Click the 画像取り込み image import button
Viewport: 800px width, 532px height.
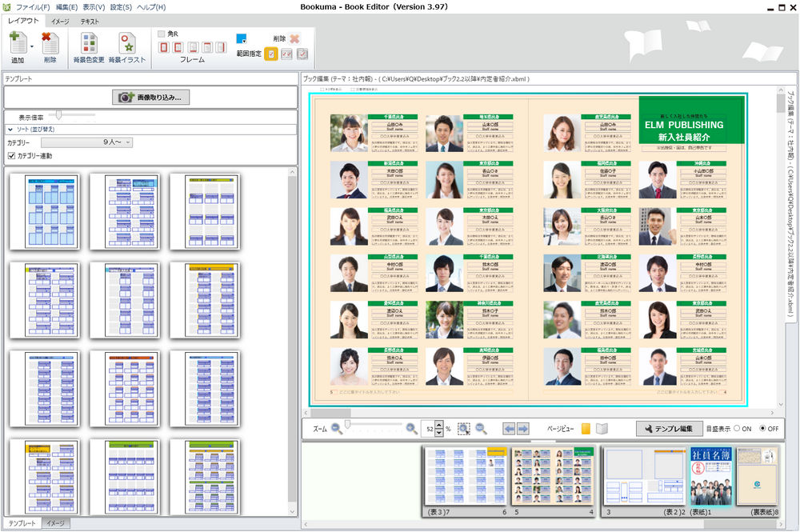coord(152,98)
